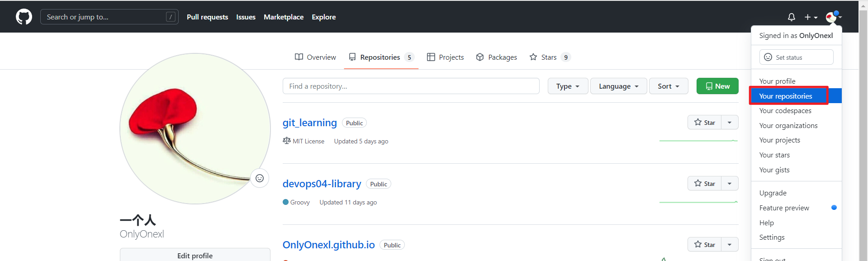The width and height of the screenshot is (868, 261).
Task: Switch to the Stars tab
Action: click(549, 57)
